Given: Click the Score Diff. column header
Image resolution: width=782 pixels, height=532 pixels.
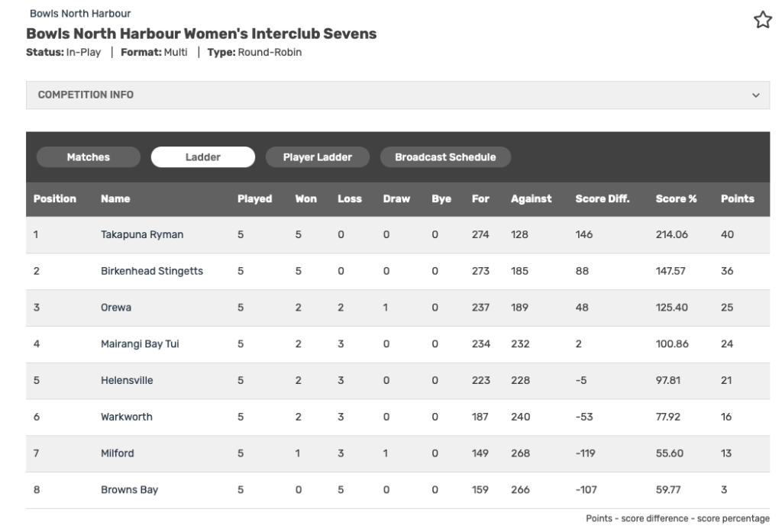Looking at the screenshot, I should tap(603, 198).
